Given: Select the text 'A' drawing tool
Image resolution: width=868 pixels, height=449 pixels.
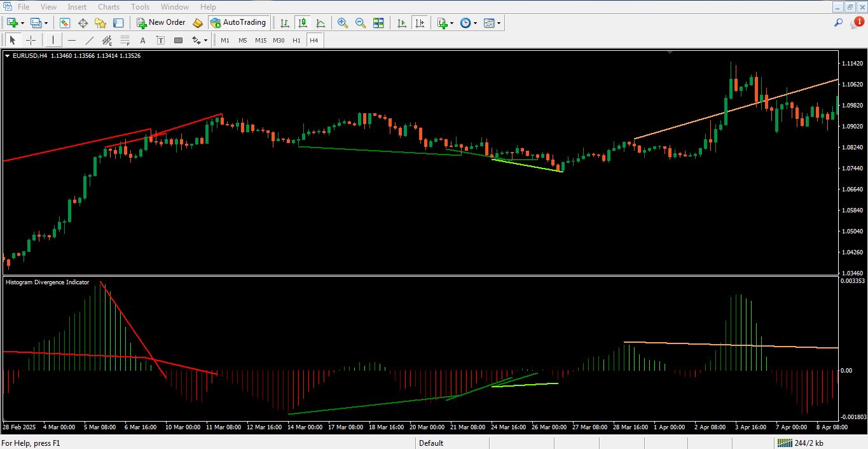Looking at the screenshot, I should [143, 40].
